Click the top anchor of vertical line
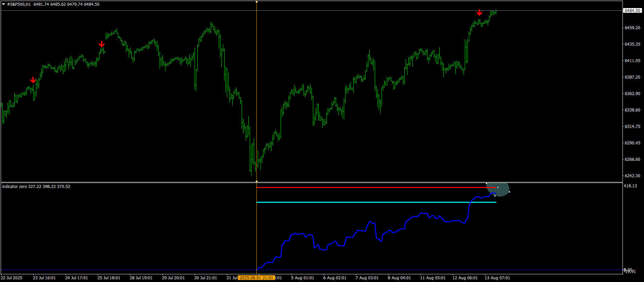The width and height of the screenshot is (644, 282). click(x=256, y=2)
